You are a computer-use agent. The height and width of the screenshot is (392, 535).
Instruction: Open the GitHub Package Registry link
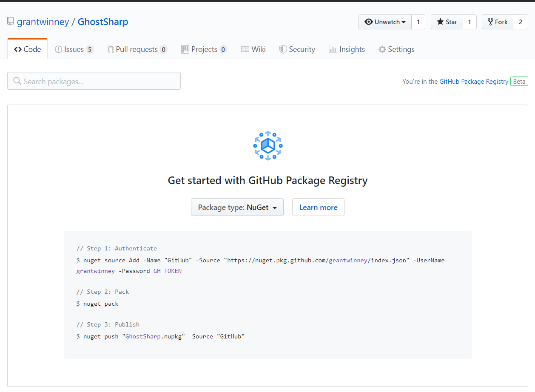[474, 82]
